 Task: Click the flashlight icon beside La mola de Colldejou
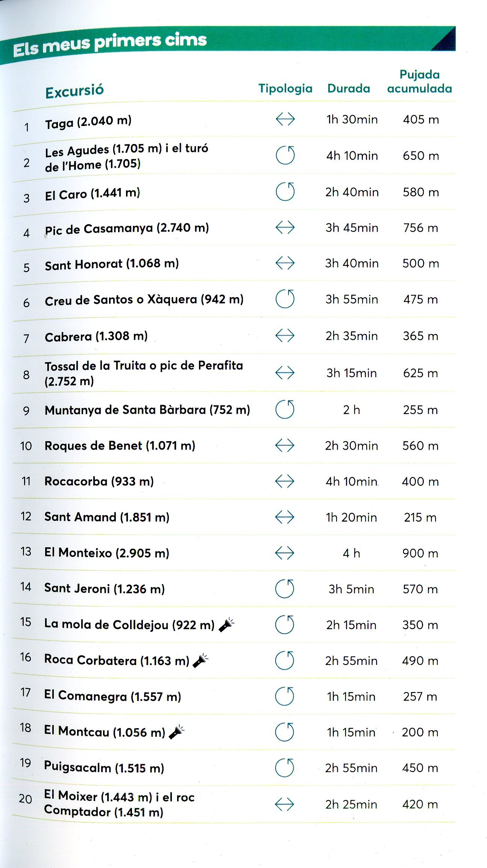coord(226,625)
